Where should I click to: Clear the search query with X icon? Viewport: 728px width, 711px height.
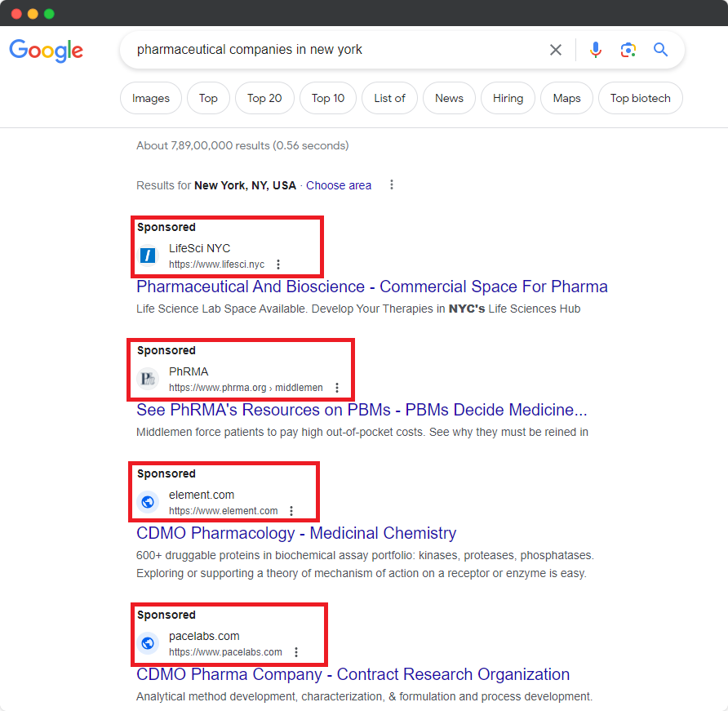point(556,50)
